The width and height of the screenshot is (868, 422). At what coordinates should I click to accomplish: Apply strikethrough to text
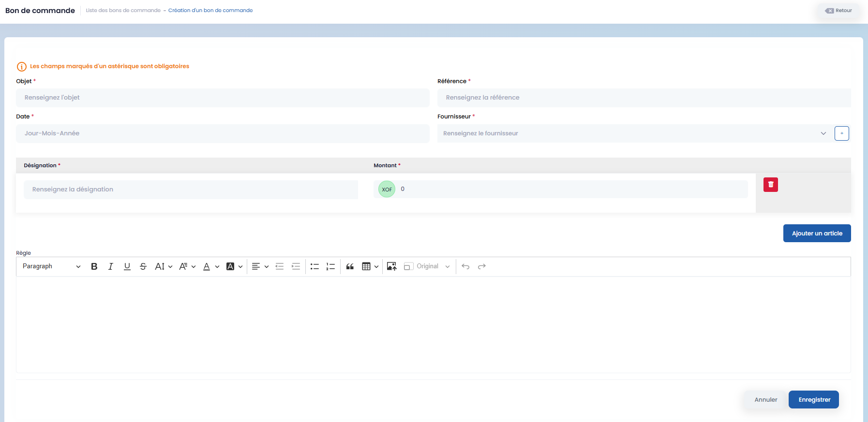coord(143,266)
